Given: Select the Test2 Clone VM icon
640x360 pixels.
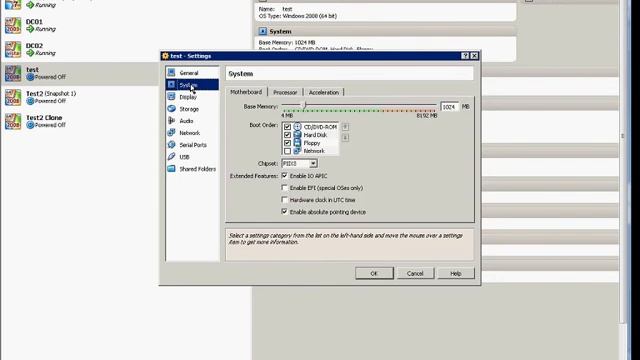Looking at the screenshot, I should (x=13, y=122).
